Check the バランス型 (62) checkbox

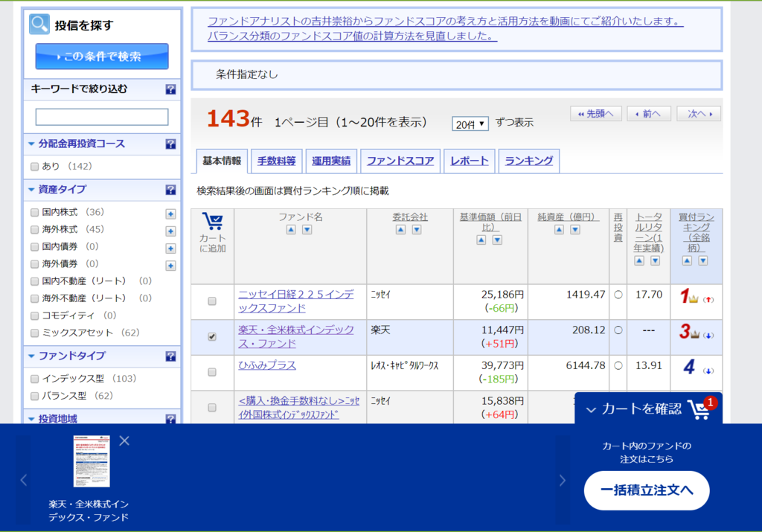[x=34, y=396]
